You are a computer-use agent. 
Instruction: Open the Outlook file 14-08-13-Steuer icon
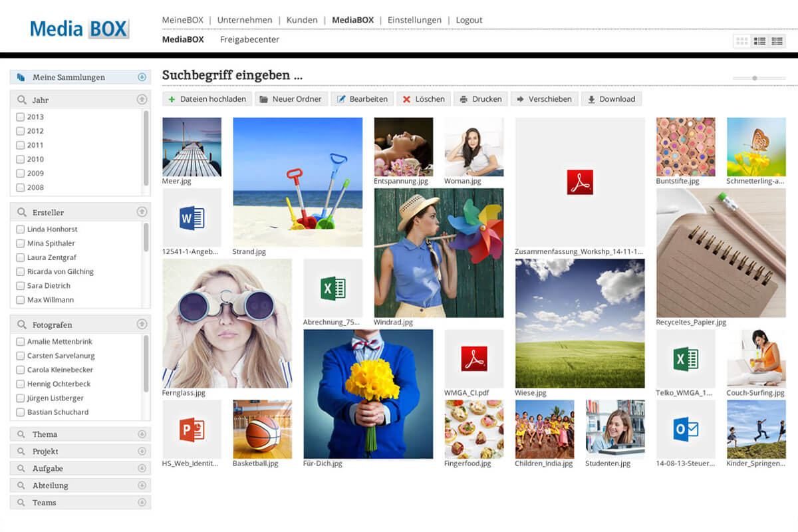(685, 429)
